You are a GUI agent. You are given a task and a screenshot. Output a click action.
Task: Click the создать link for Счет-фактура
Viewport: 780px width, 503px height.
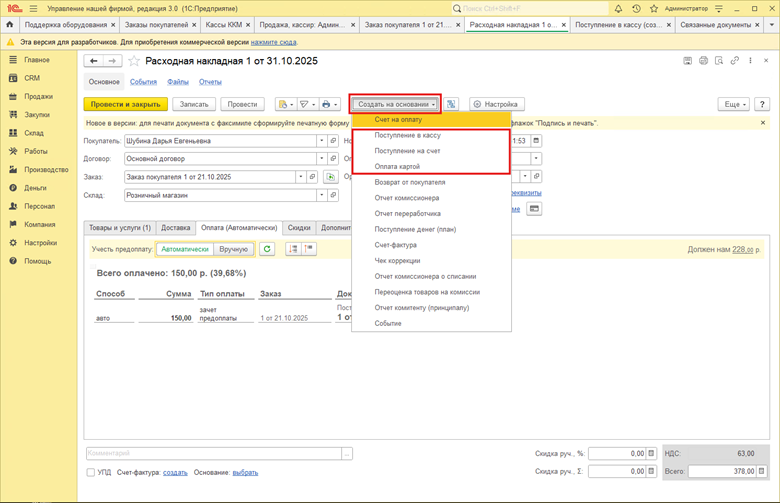pos(175,472)
